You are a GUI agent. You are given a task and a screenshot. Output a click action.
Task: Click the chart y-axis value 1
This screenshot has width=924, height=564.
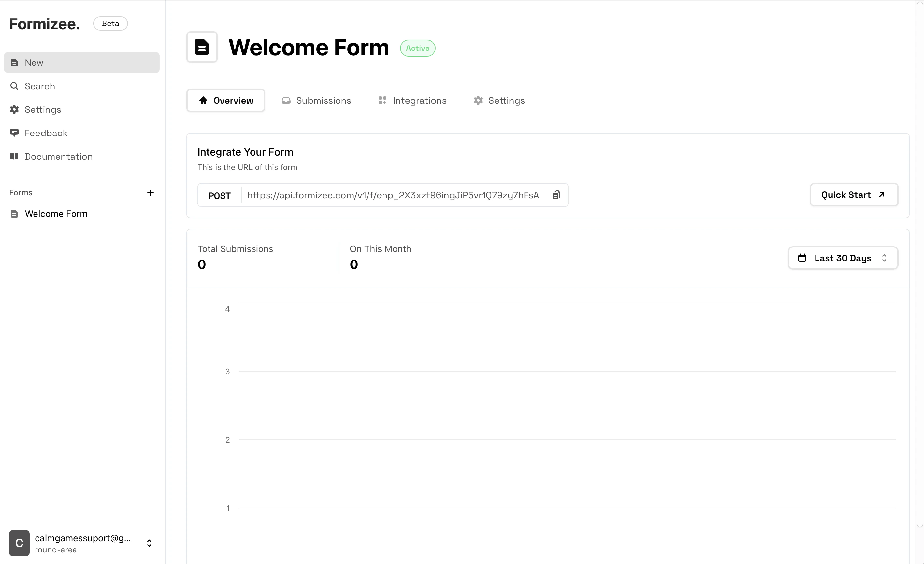(228, 509)
